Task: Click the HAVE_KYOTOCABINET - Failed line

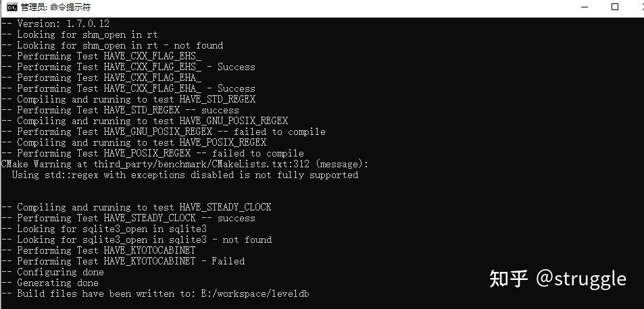Action: (123, 261)
